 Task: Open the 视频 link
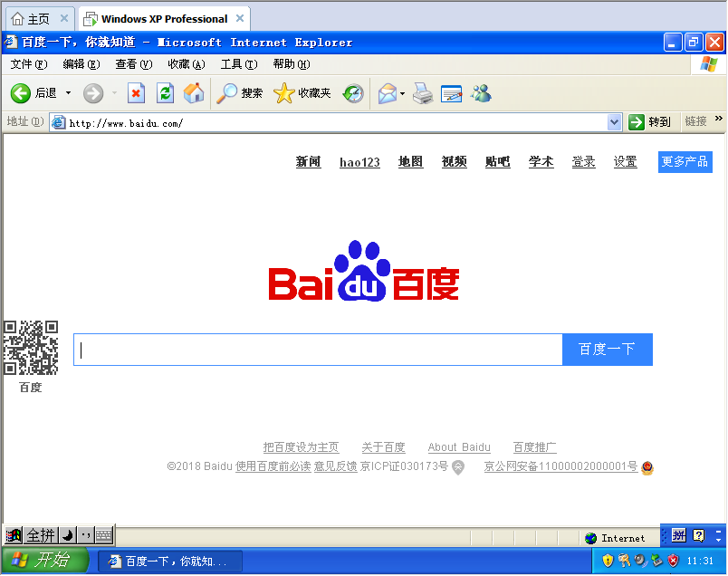coord(454,161)
